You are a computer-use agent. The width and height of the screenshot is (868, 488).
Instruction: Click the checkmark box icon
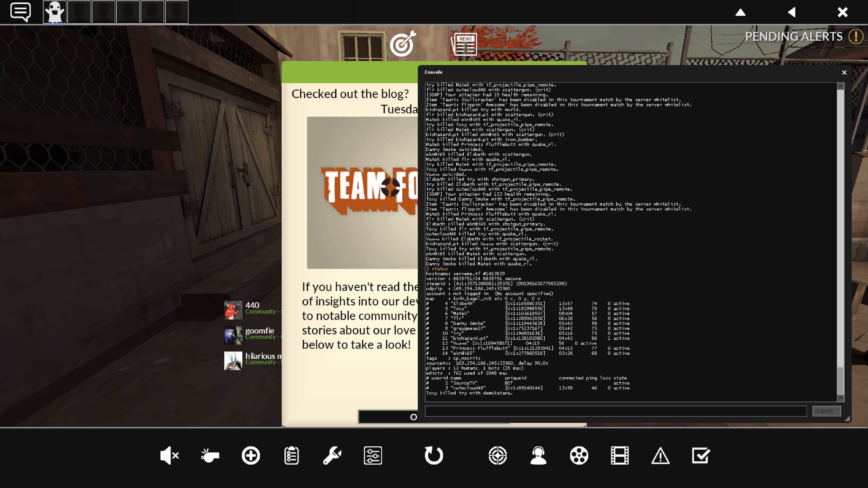tap(701, 456)
